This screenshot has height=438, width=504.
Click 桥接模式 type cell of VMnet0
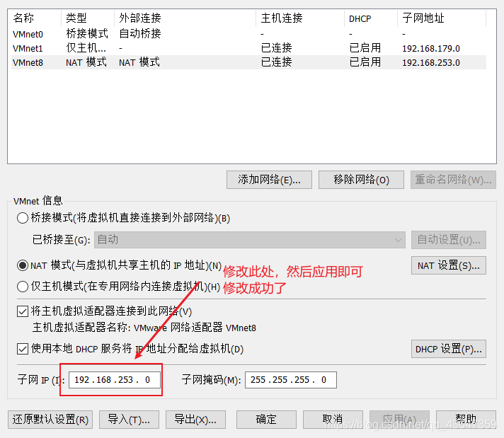tap(87, 33)
